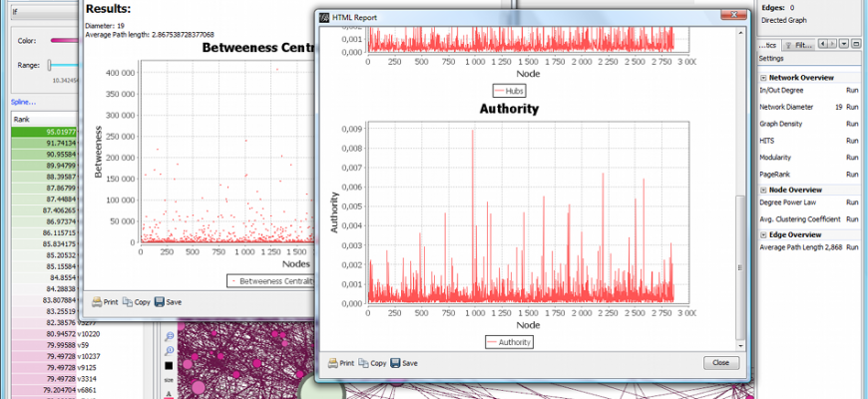Collapse the Node Overview section
The width and height of the screenshot is (868, 399).
click(x=763, y=190)
